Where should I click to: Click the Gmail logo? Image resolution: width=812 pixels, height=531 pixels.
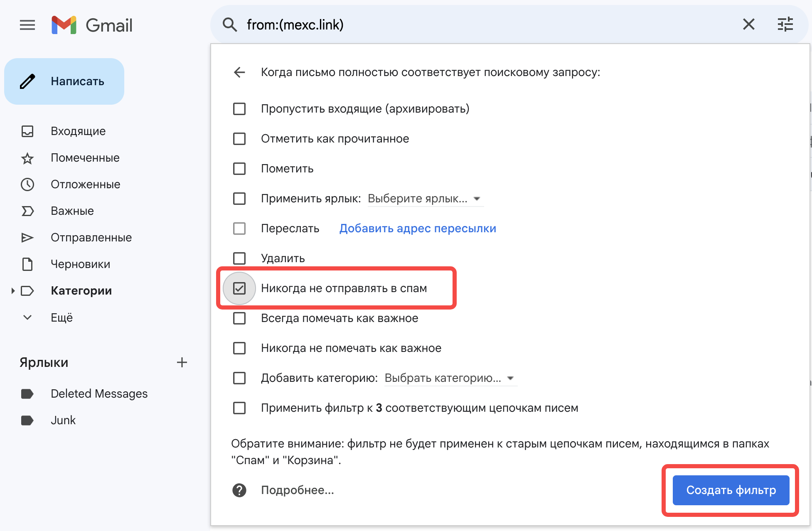pos(92,25)
